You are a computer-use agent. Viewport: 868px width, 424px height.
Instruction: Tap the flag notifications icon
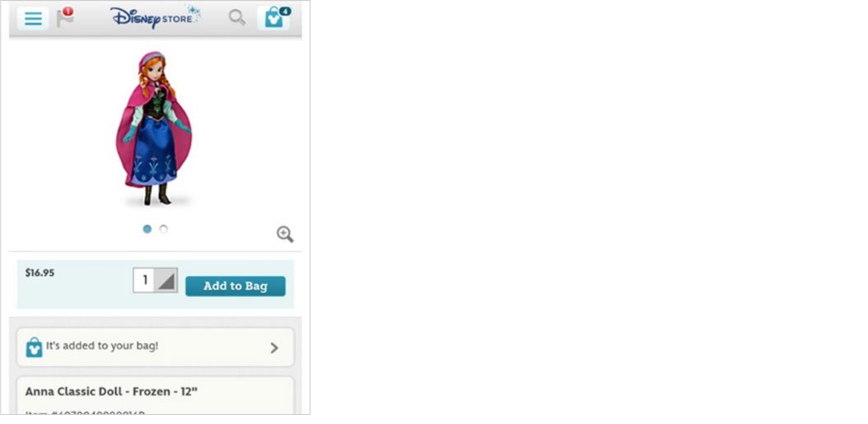click(x=64, y=18)
